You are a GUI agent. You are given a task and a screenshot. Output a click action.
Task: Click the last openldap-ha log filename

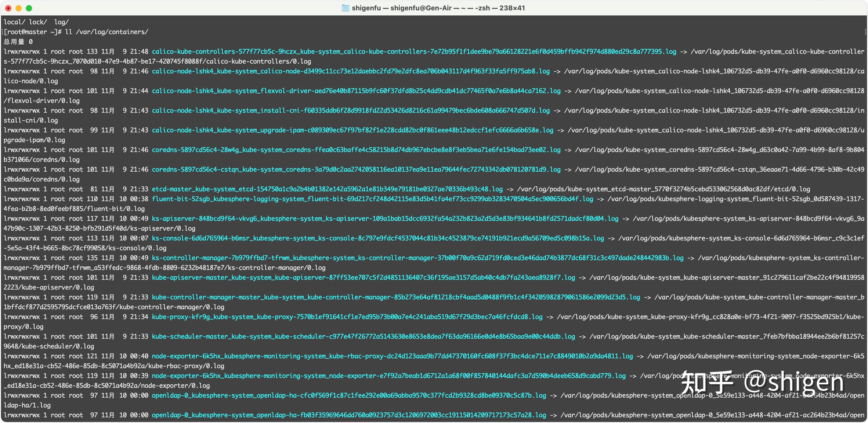coord(349,415)
